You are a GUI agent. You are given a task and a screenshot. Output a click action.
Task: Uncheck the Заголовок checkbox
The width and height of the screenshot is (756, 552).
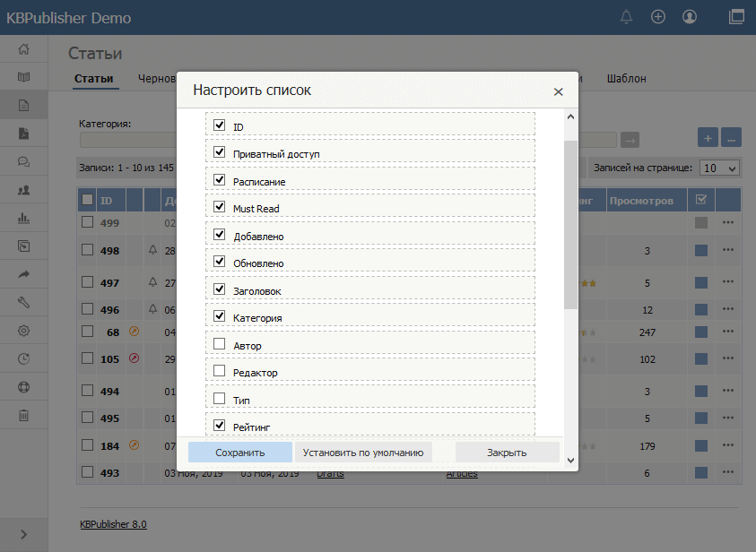pos(220,289)
